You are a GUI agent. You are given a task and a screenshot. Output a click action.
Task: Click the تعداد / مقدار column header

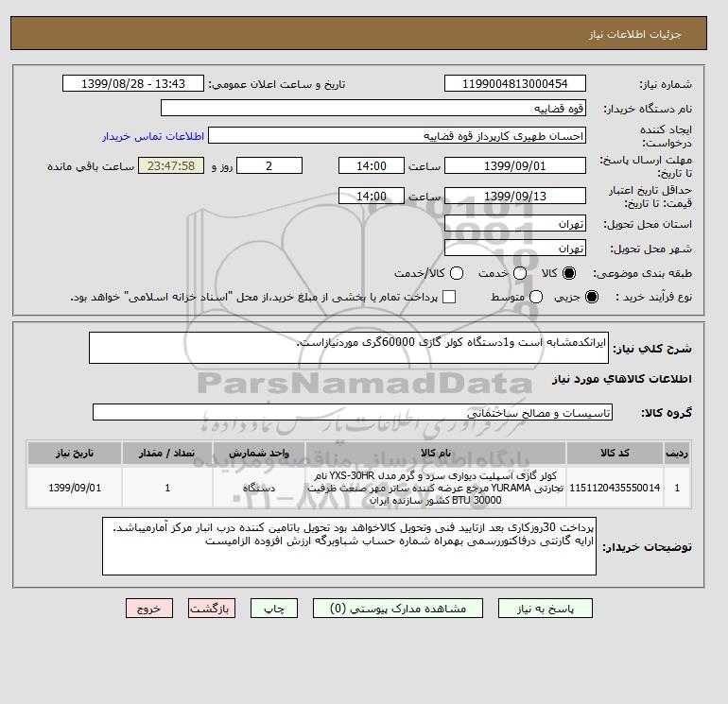167,453
